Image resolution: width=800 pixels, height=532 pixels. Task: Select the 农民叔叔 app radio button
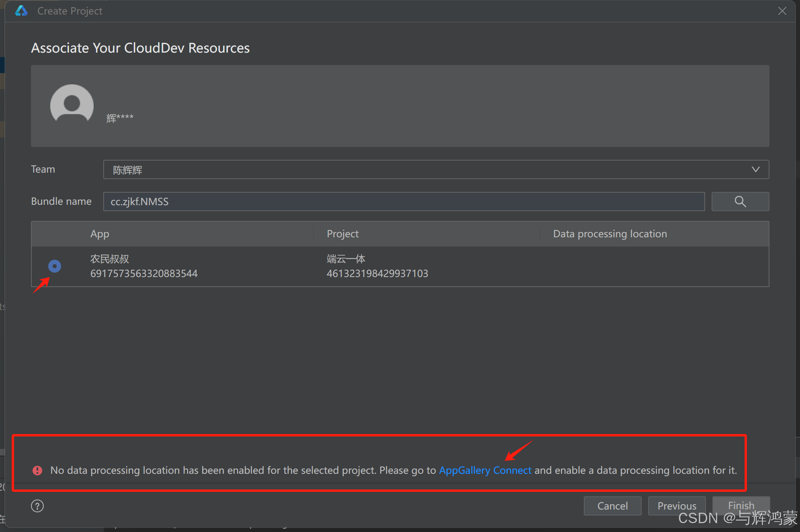click(x=55, y=266)
